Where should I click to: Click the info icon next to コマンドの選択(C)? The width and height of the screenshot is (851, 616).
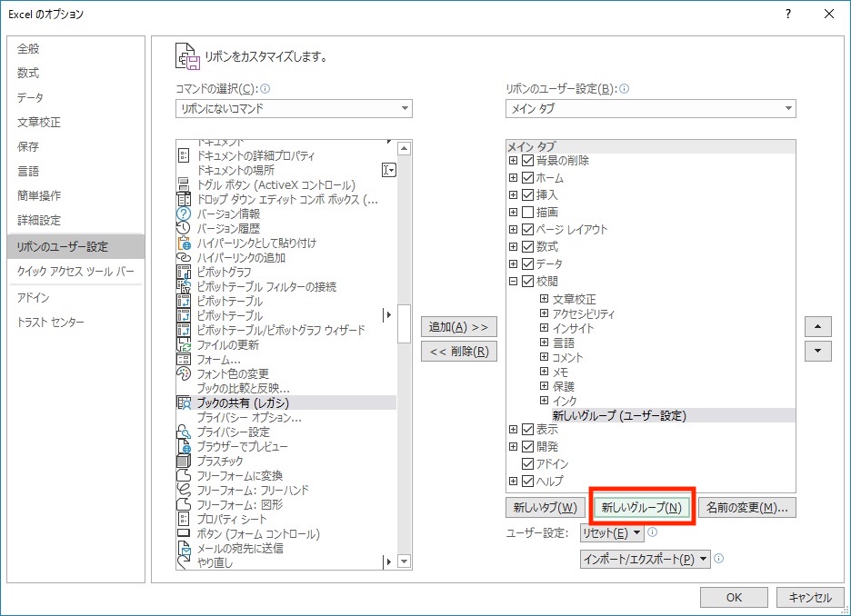(265, 89)
